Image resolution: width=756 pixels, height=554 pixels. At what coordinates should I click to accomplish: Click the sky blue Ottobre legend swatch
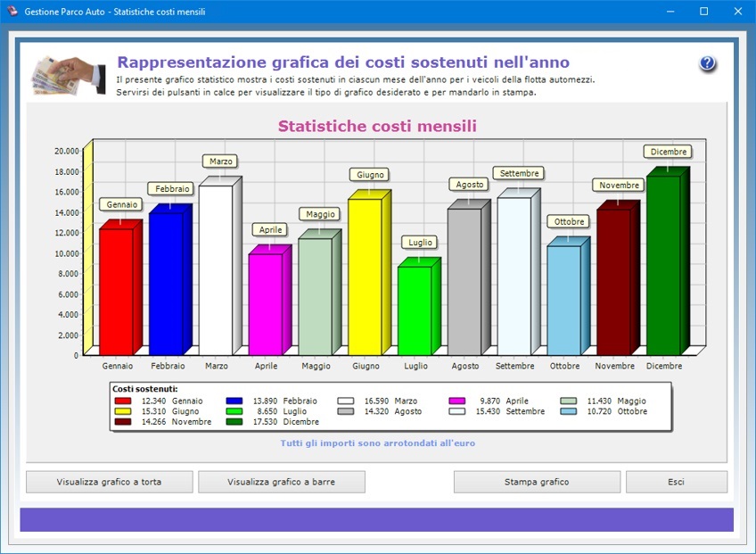(569, 411)
